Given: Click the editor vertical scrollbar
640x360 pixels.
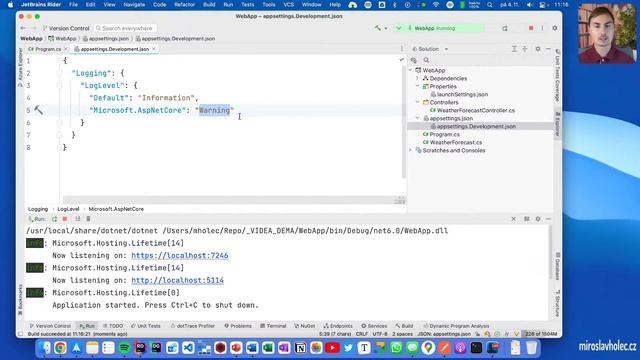Looking at the screenshot, I should (x=404, y=122).
